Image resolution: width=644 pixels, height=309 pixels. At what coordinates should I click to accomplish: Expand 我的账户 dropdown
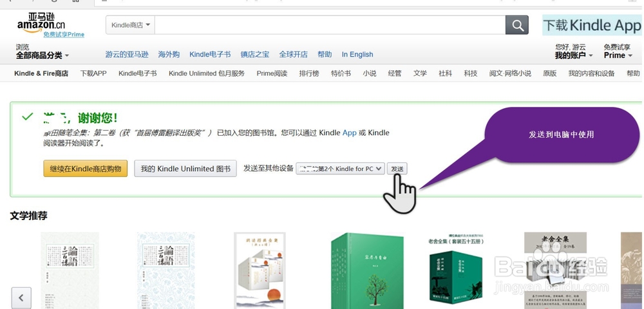pyautogui.click(x=574, y=55)
